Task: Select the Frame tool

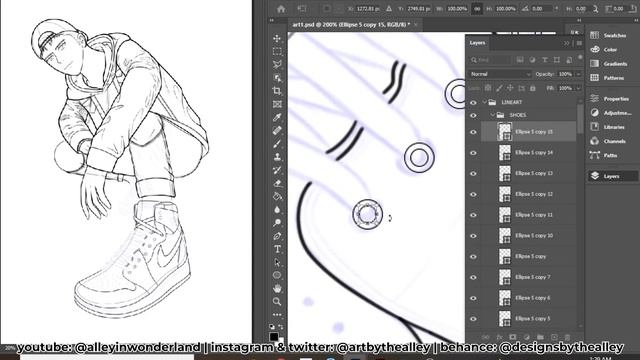Action: click(277, 104)
